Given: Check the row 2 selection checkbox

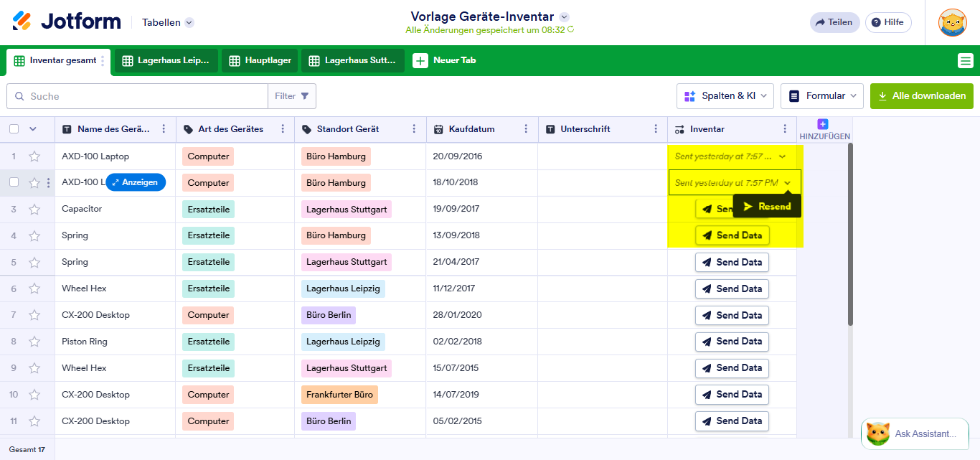Looking at the screenshot, I should [14, 182].
